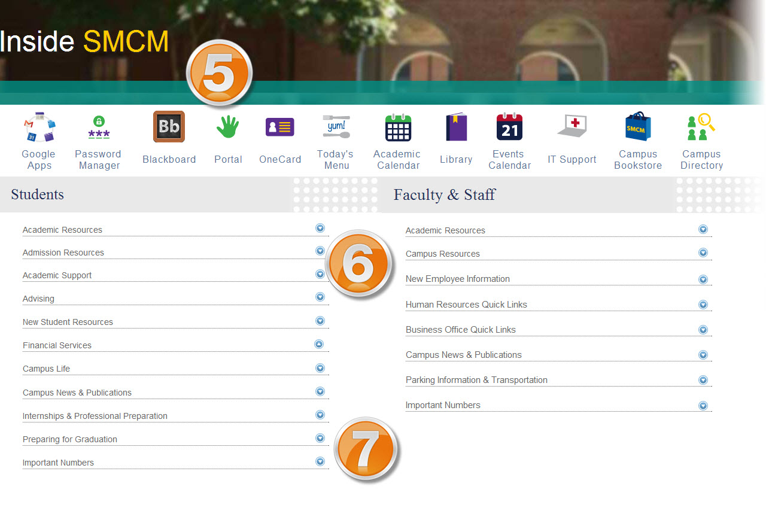Screen dimensions: 766x532
Task: Click 'Campus Resources' text
Action: click(443, 254)
